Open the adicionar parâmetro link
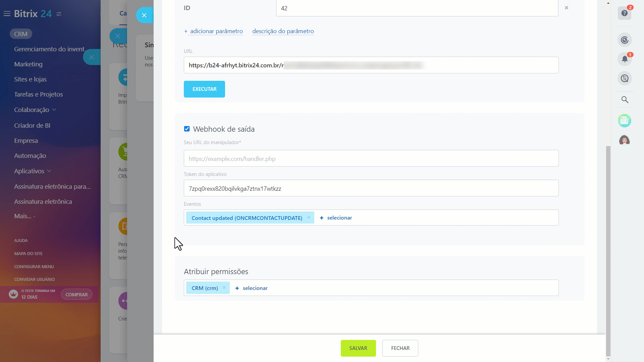644x362 pixels. pyautogui.click(x=216, y=31)
